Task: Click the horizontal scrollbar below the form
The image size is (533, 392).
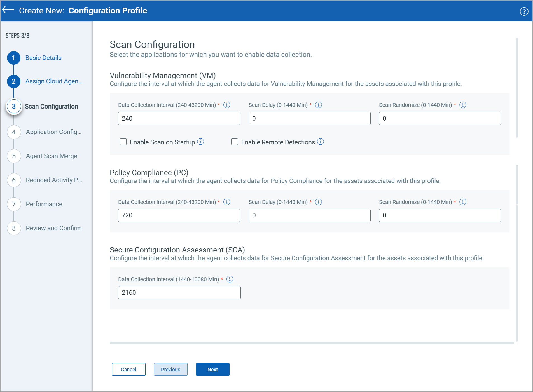Action: 312,343
